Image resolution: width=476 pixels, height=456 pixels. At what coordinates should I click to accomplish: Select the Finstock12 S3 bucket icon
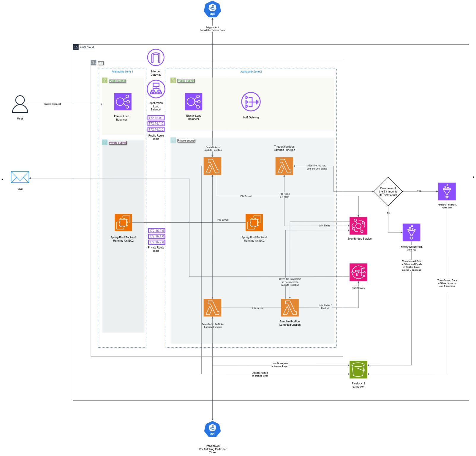point(358,370)
